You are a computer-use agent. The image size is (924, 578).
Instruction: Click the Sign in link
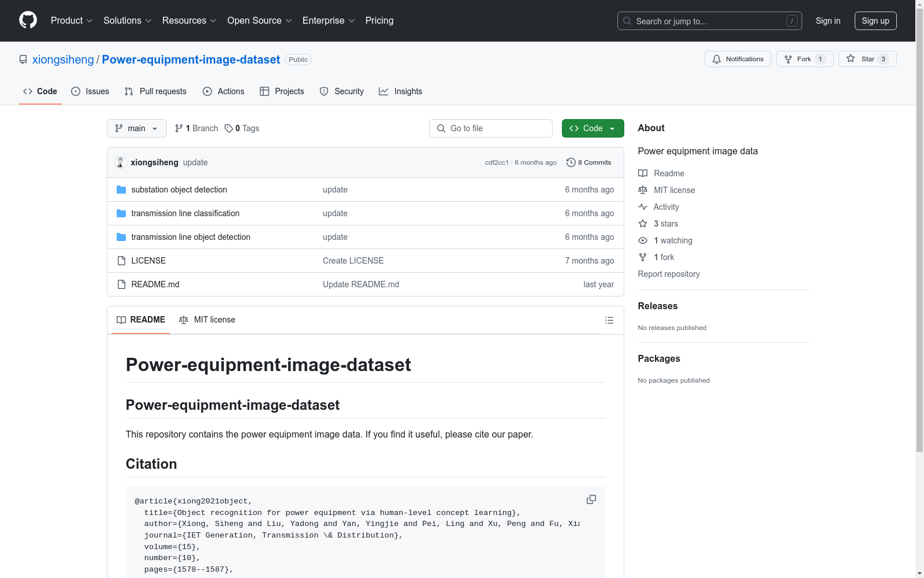click(828, 21)
